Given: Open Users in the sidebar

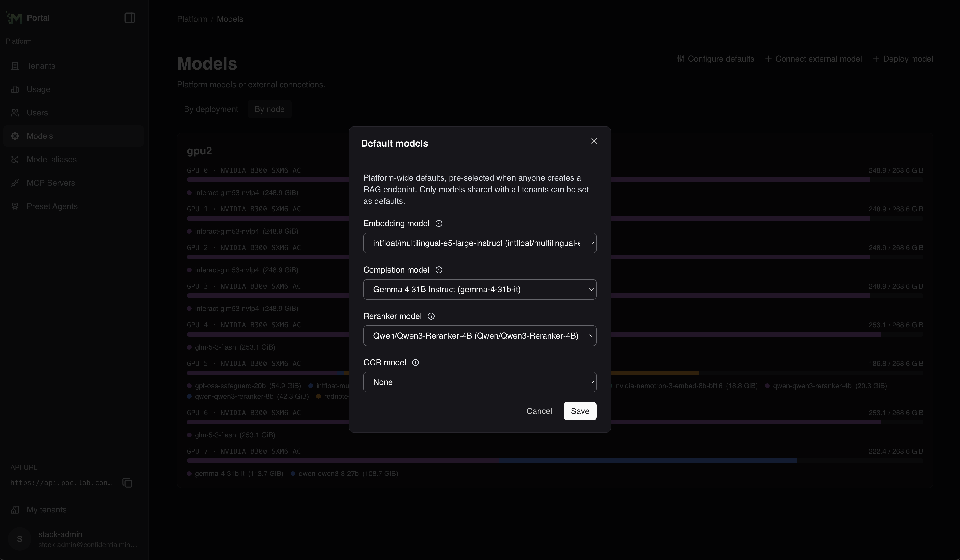Looking at the screenshot, I should [x=73, y=113].
